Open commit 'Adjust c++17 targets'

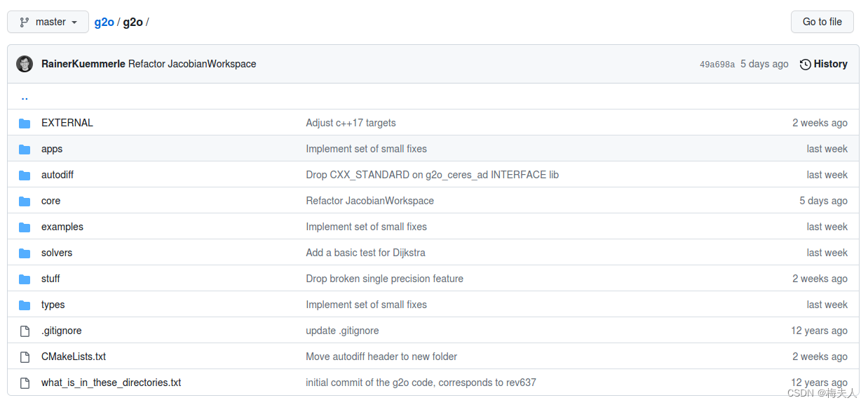pyautogui.click(x=351, y=123)
